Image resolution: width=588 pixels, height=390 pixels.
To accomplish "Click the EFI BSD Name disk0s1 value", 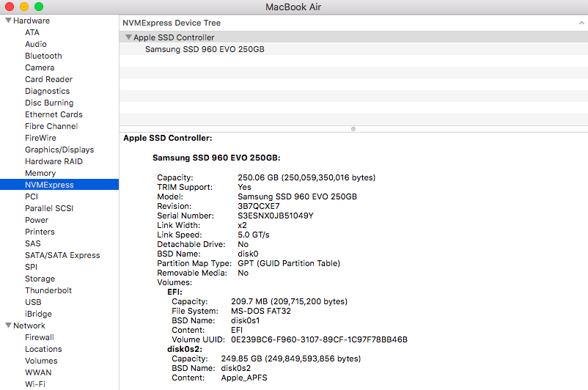I will [246, 320].
